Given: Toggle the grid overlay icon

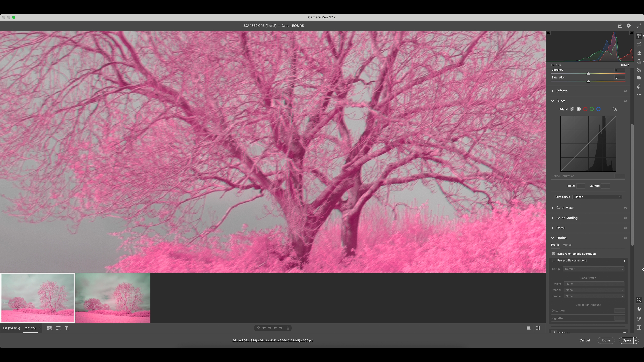Looking at the screenshot, I should pos(639,327).
